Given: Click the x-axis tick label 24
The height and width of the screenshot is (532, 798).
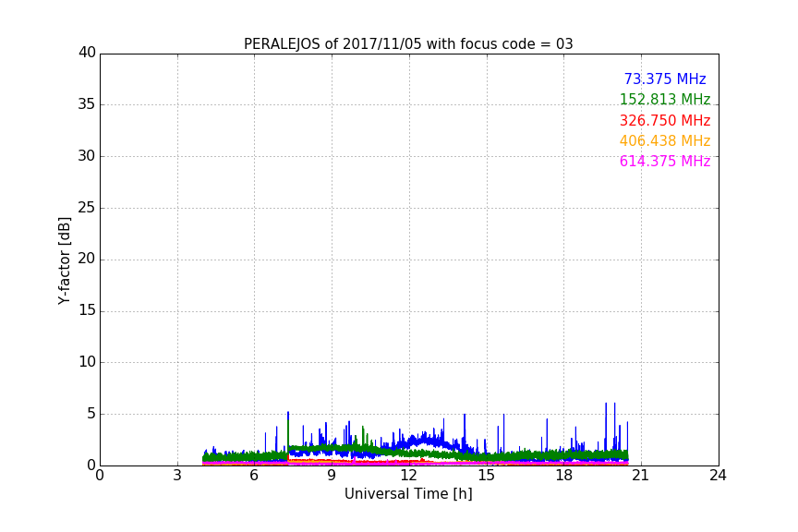Looking at the screenshot, I should click(718, 476).
